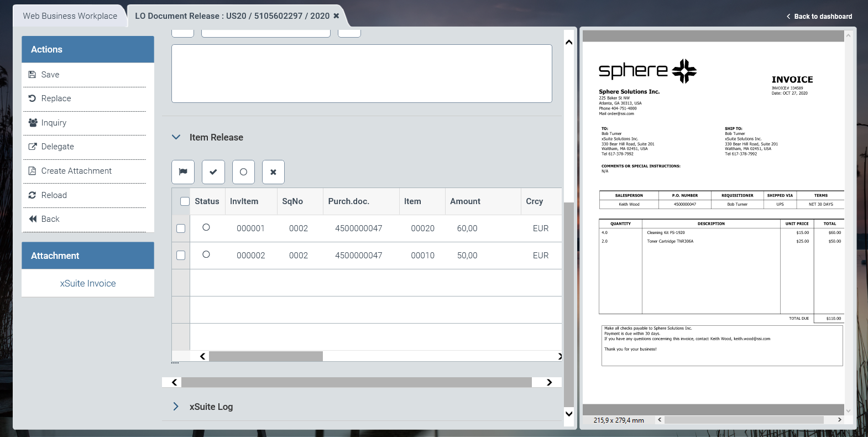Click the large empty text area field

[362, 74]
